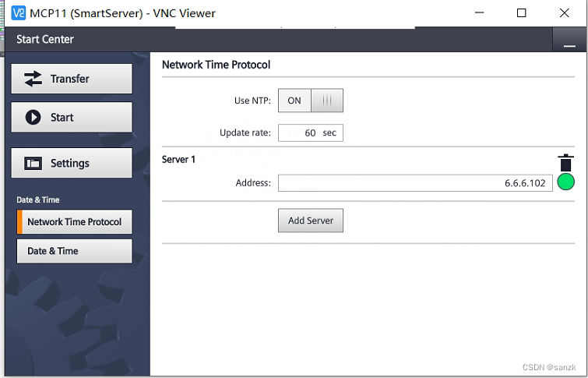Viewport: 588px width, 378px height.
Task: Delete Server 1 with the trash icon
Action: pos(565,163)
